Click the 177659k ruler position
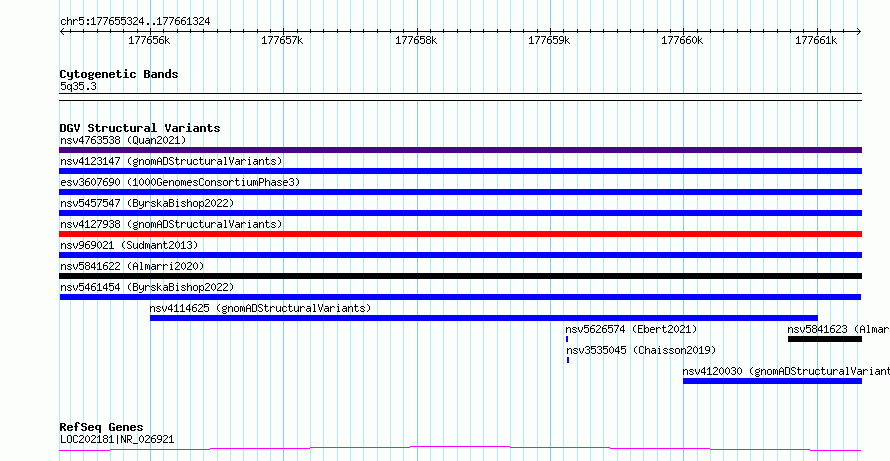 coord(549,40)
